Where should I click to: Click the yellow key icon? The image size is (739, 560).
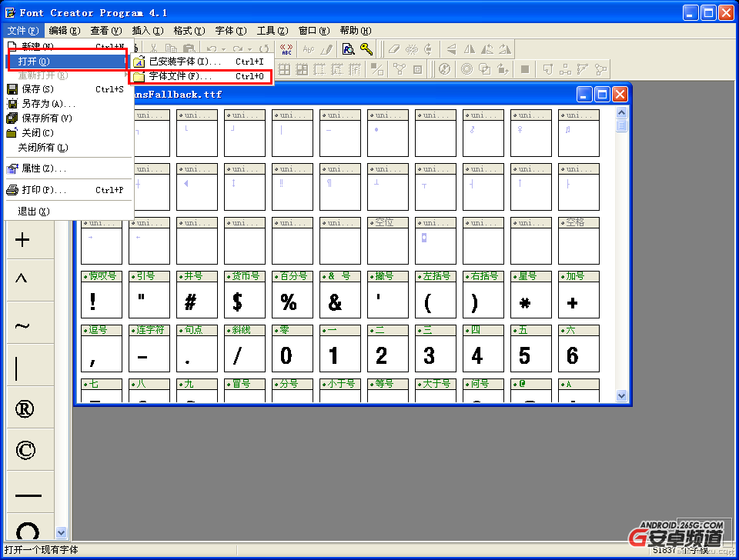[366, 49]
